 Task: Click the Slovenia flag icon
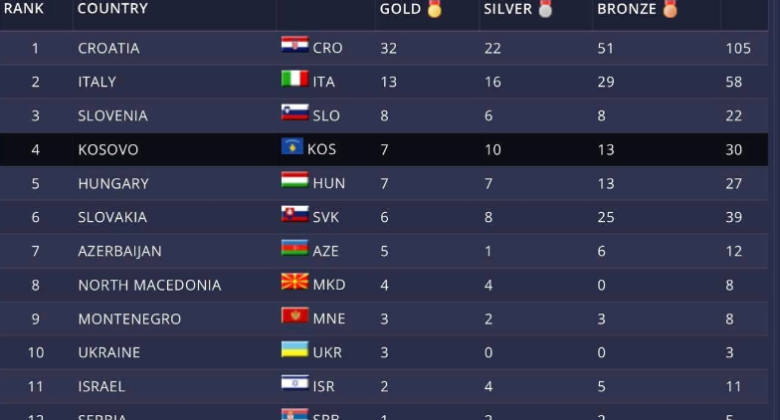(x=294, y=112)
